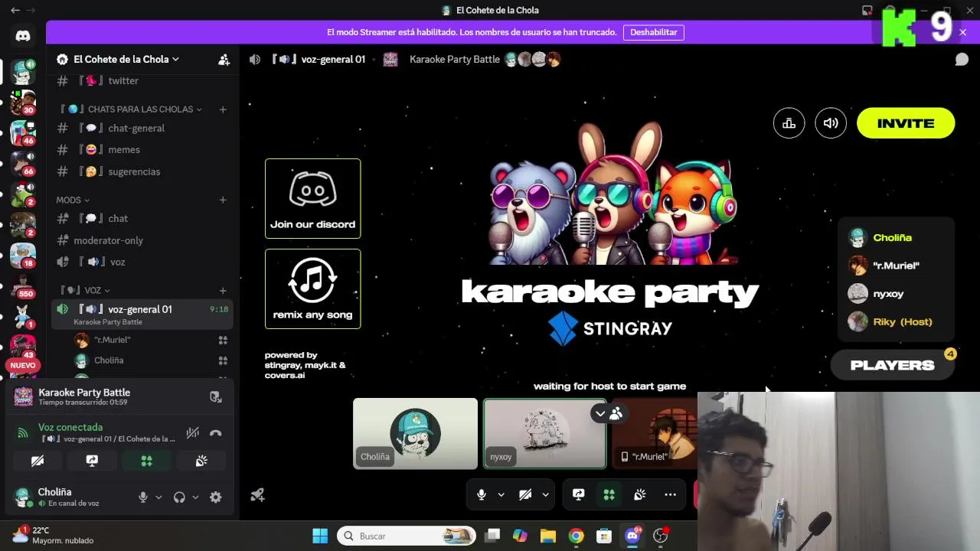
Task: Open the server icon with badge 66
Action: click(x=23, y=164)
